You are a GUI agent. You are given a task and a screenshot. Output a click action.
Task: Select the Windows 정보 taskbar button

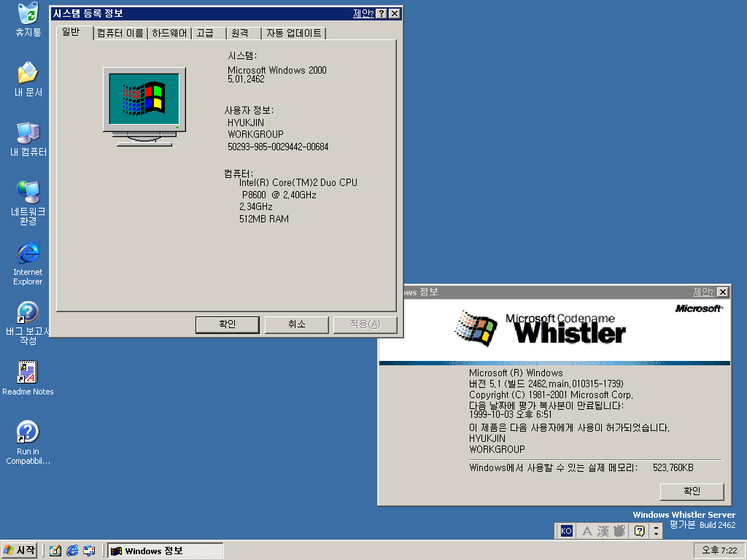pyautogui.click(x=166, y=551)
